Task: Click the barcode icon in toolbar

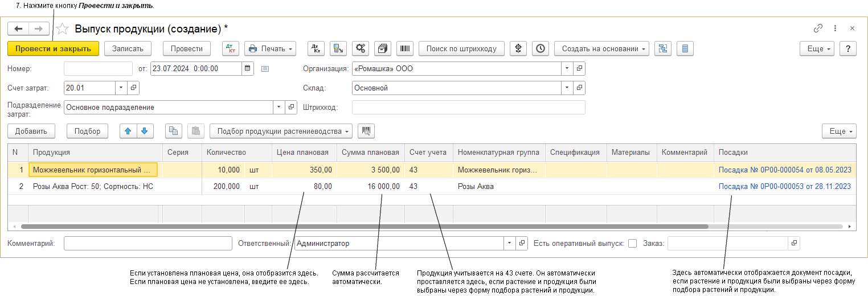Action: point(405,48)
